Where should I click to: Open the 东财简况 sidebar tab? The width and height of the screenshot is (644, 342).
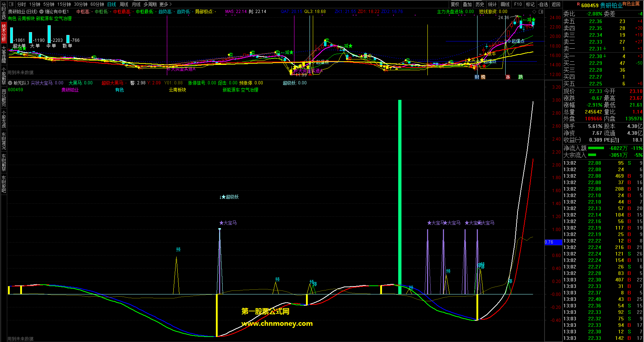click(4, 141)
